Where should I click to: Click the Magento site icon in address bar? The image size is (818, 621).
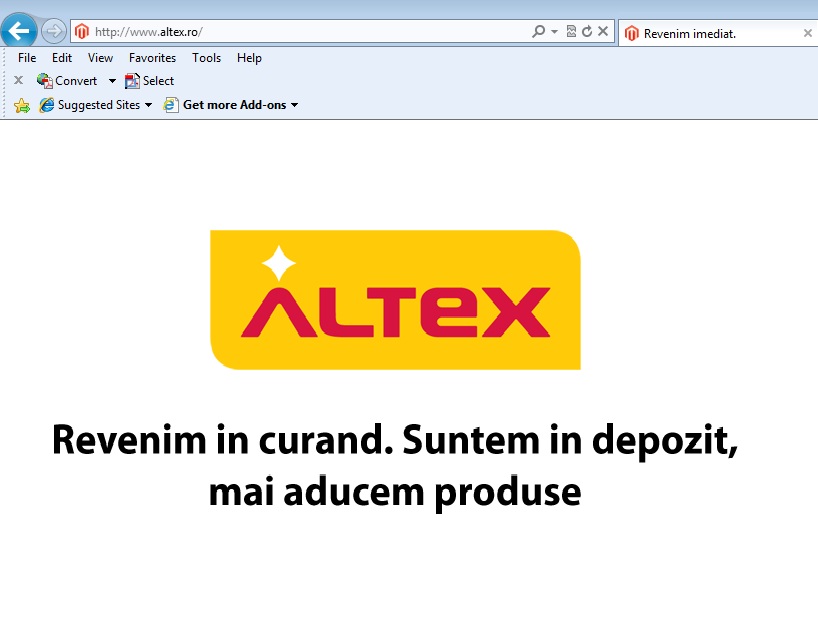(x=82, y=31)
